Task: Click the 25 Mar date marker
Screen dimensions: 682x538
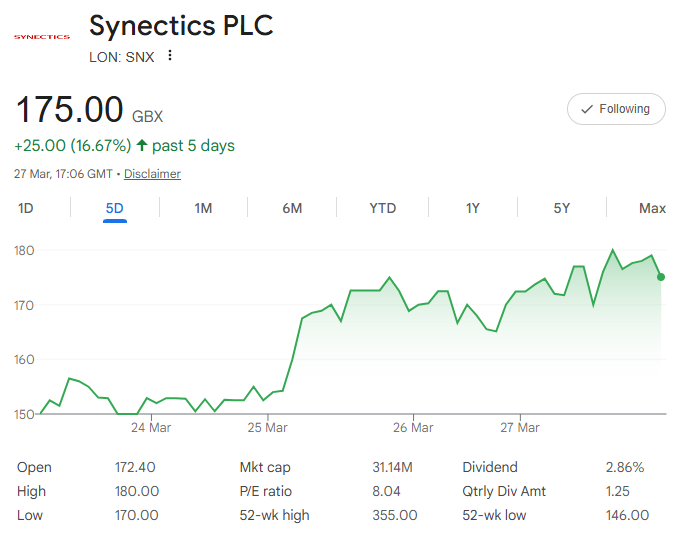Action: [268, 427]
